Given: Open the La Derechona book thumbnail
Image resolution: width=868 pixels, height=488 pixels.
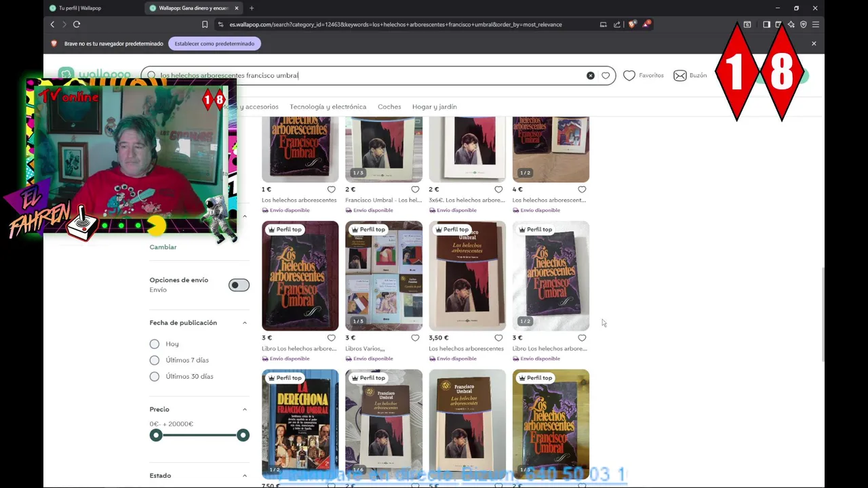Looking at the screenshot, I should (300, 424).
